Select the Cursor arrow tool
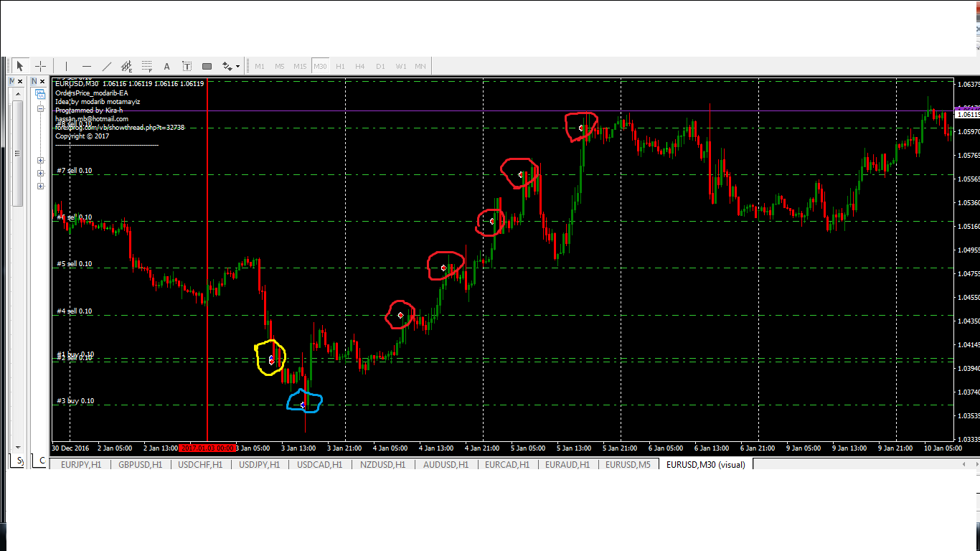980x551 pixels. (x=20, y=66)
